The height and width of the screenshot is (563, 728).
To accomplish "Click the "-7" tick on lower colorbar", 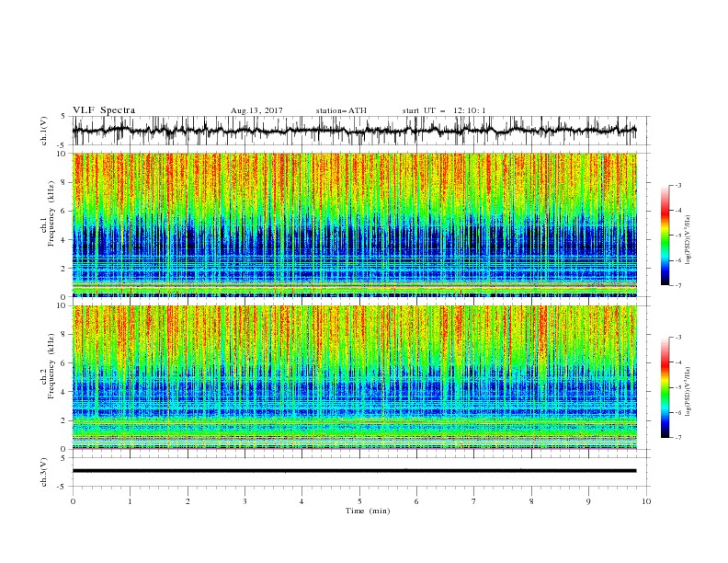I will (x=678, y=438).
